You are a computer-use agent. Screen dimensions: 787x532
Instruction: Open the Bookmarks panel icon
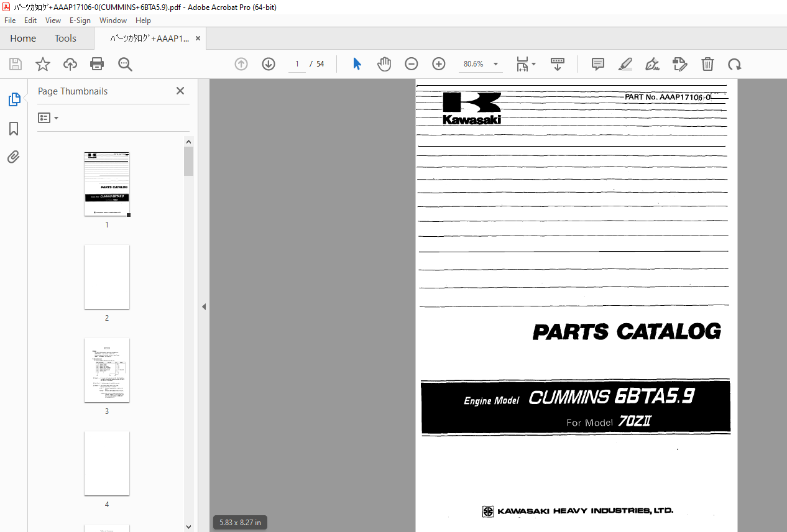point(14,129)
